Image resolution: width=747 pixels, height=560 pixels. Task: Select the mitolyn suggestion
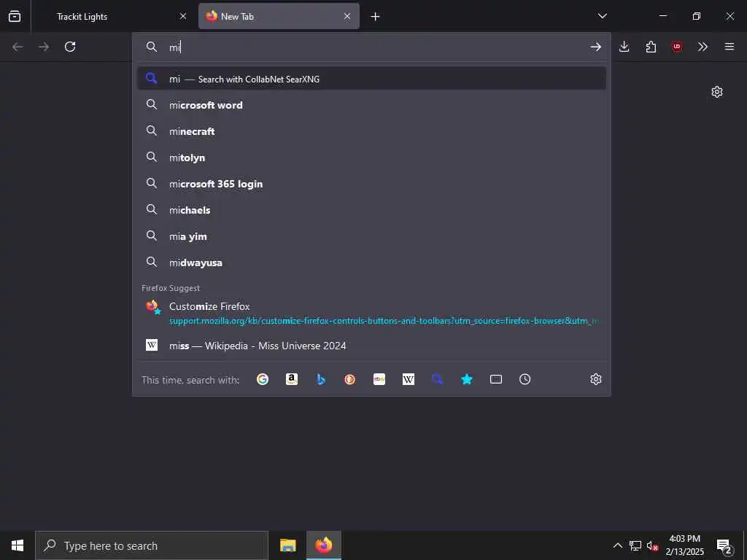371,157
